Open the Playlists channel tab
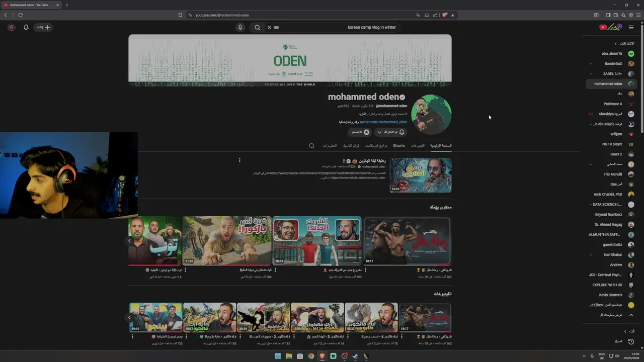The image size is (644, 362). (x=351, y=145)
